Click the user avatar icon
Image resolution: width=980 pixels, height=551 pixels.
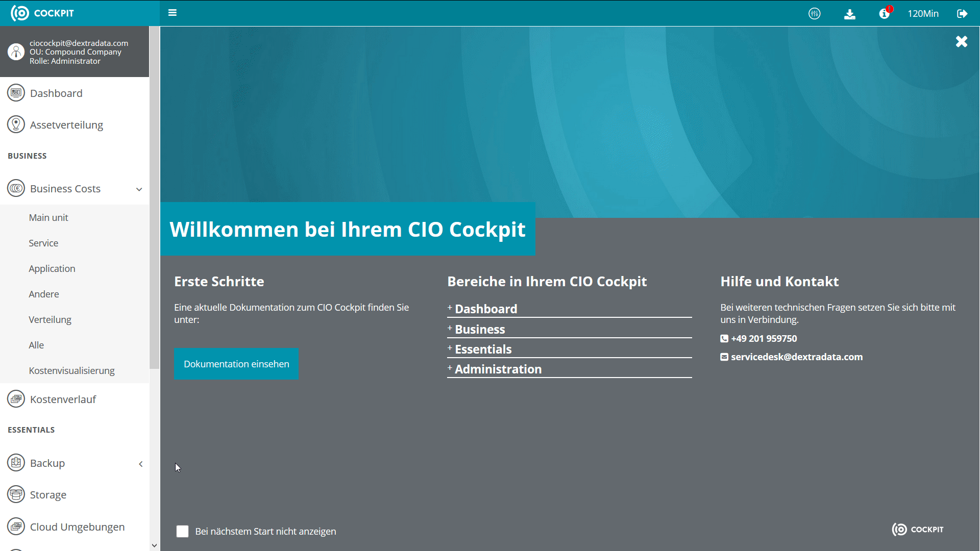click(16, 52)
